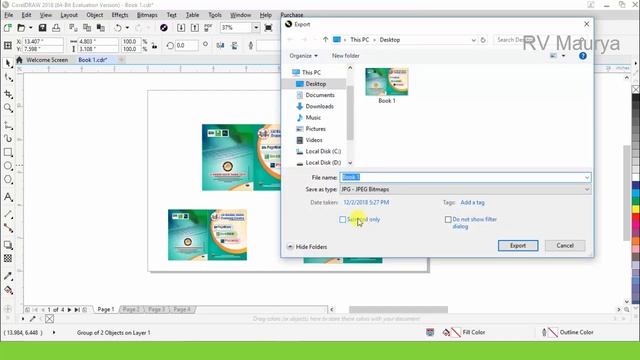Select the Drop Shadow tool

pos(8,245)
